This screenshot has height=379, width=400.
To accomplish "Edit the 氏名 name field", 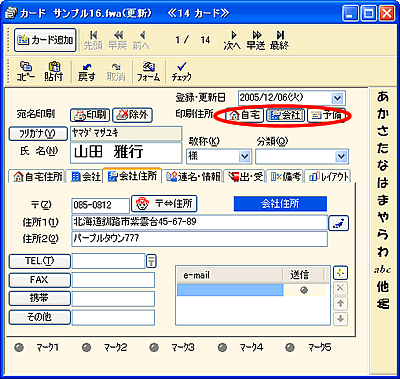I will coord(126,153).
